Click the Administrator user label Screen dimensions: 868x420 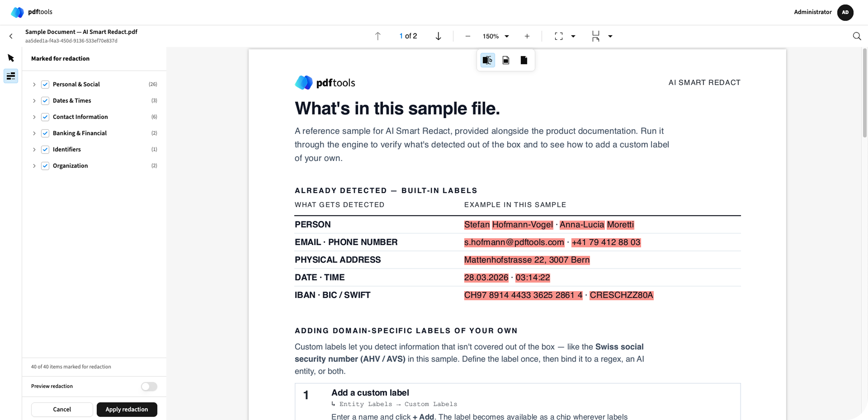(813, 12)
